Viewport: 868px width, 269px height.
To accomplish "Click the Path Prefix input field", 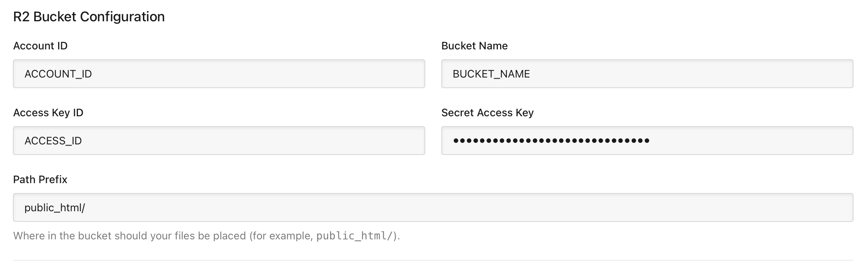I will coord(433,207).
